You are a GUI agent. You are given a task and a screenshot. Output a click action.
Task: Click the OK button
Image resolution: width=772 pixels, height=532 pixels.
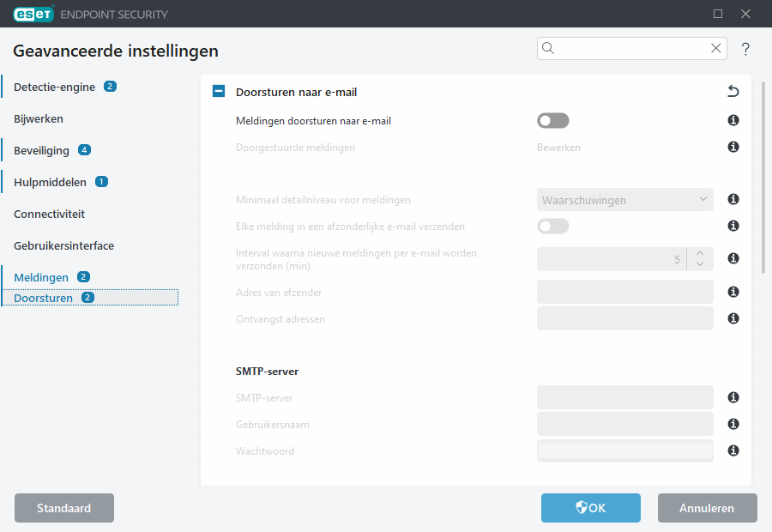coord(590,508)
